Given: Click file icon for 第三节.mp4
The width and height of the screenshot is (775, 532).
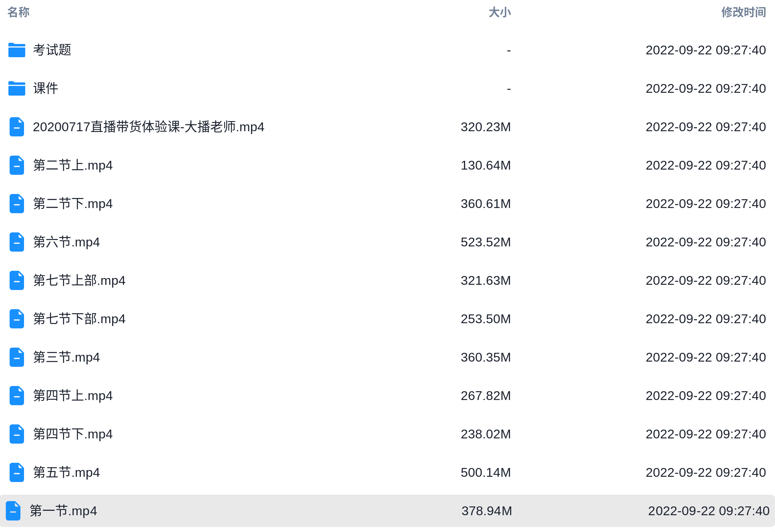Looking at the screenshot, I should click(17, 357).
